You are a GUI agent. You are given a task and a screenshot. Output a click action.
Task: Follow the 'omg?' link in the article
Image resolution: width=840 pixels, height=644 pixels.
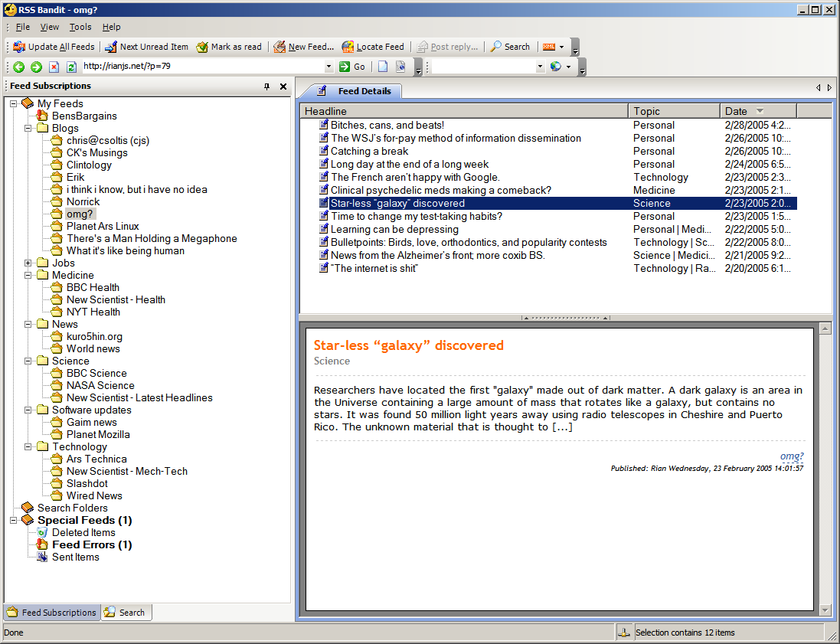pyautogui.click(x=792, y=456)
